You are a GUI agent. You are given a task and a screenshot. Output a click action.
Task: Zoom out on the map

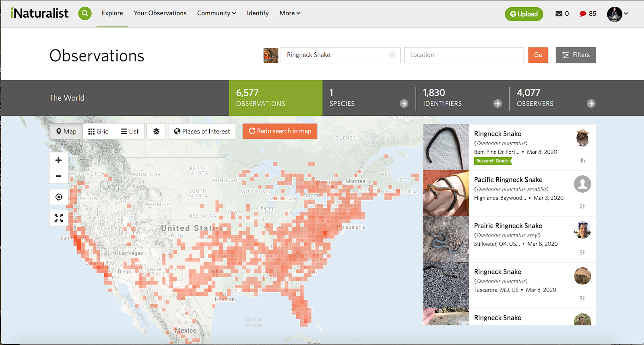click(59, 176)
